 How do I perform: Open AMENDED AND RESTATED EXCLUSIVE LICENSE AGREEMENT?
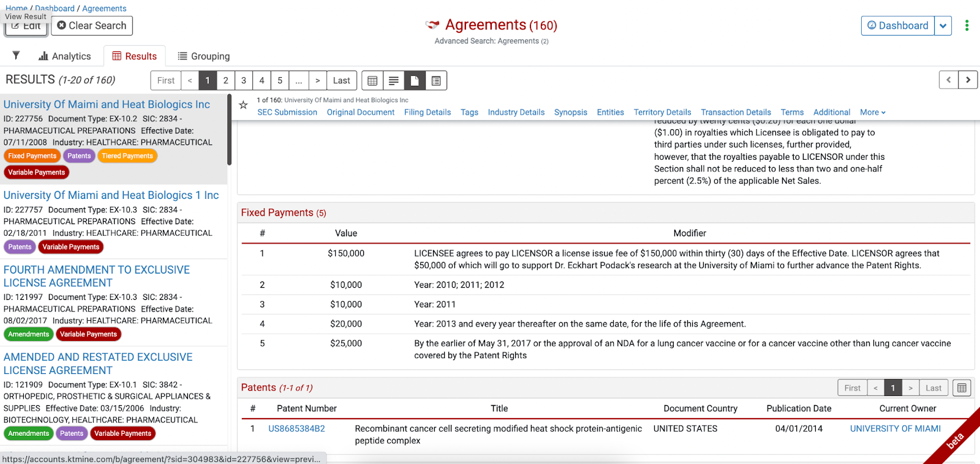click(x=98, y=364)
